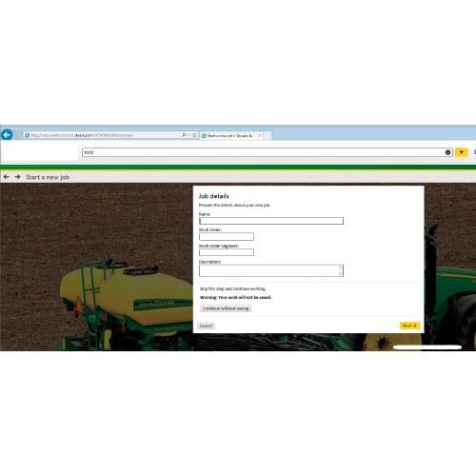The image size is (476, 476).
Task: Click the horizontal scrollbar at the bottom
Action: [427, 347]
